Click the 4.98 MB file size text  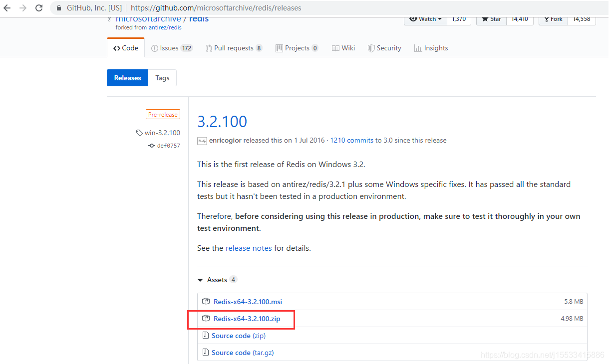pyautogui.click(x=572, y=319)
